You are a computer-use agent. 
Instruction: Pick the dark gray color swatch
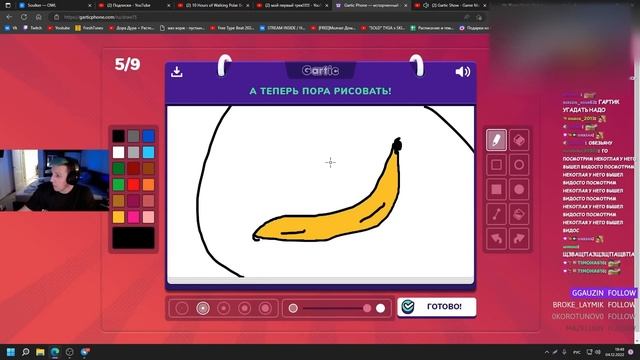(x=133, y=136)
